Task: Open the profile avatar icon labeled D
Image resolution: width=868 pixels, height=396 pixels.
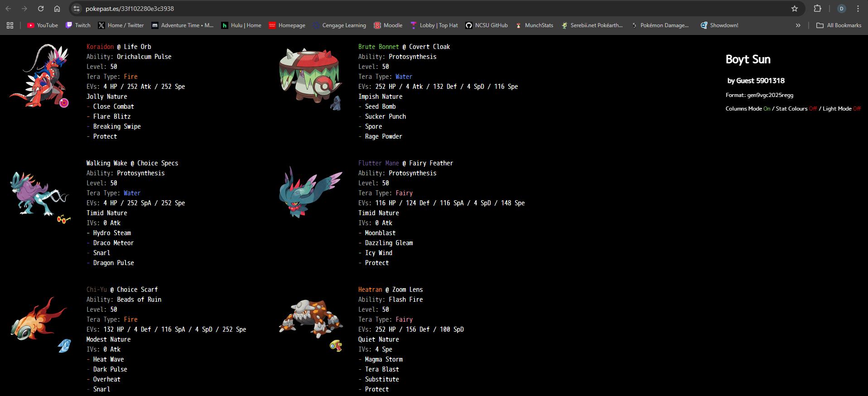Action: tap(842, 9)
